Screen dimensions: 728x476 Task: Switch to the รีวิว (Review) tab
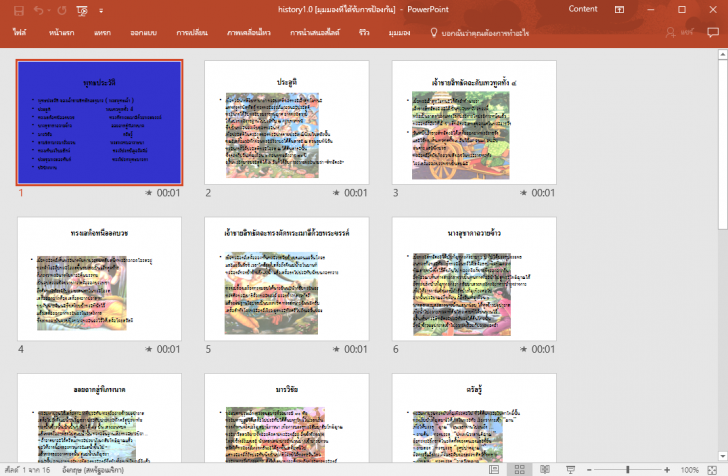[364, 33]
